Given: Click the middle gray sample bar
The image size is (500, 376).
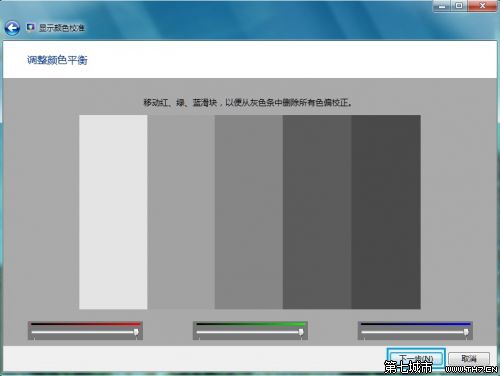Looking at the screenshot, I should point(249,212).
